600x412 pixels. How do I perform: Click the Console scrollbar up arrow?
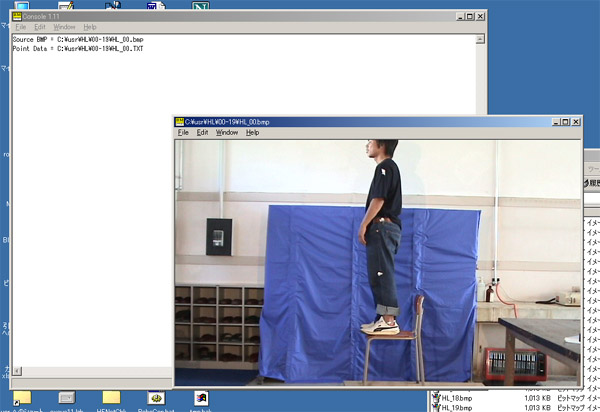pos(481,39)
